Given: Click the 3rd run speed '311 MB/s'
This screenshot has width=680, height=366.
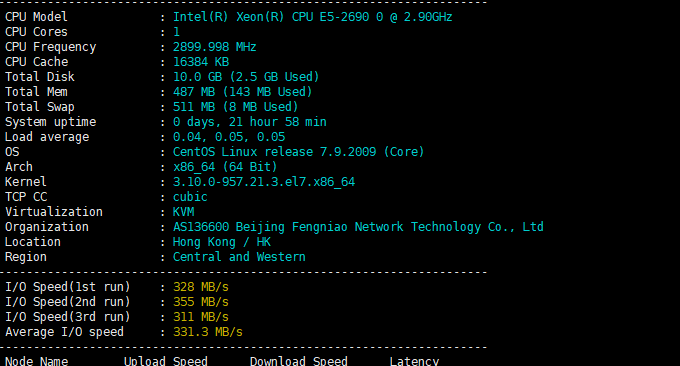Looking at the screenshot, I should [x=201, y=317].
